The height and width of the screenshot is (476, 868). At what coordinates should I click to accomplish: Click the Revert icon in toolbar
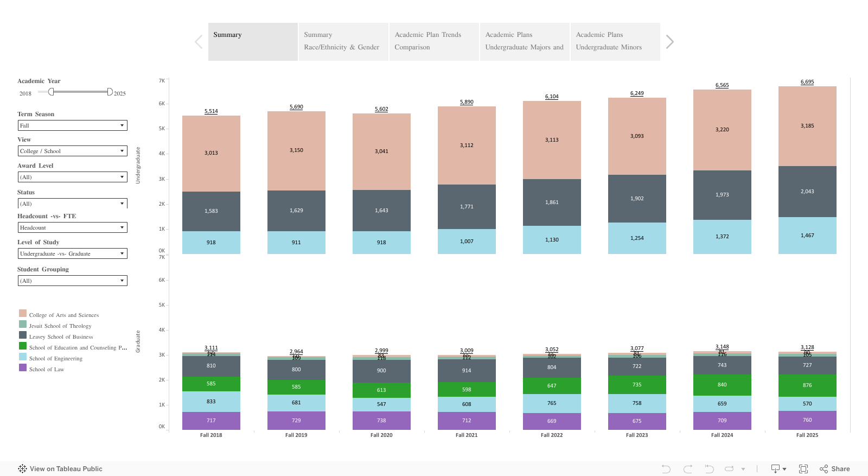(709, 469)
